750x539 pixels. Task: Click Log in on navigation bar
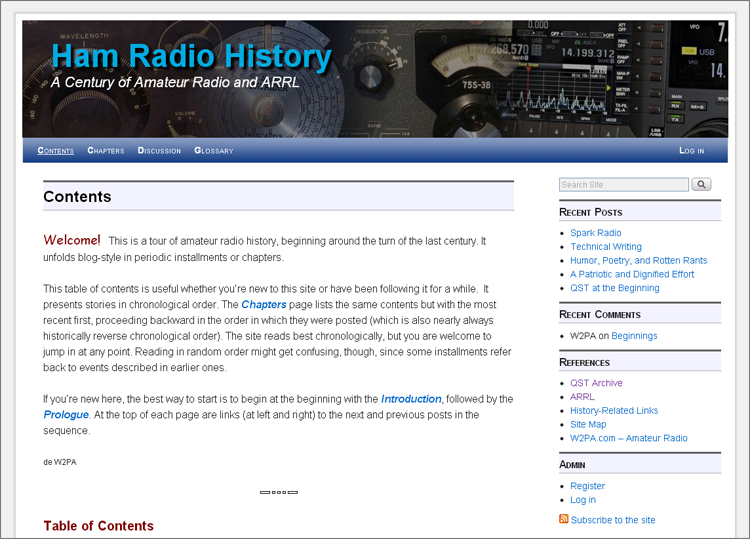(x=691, y=151)
